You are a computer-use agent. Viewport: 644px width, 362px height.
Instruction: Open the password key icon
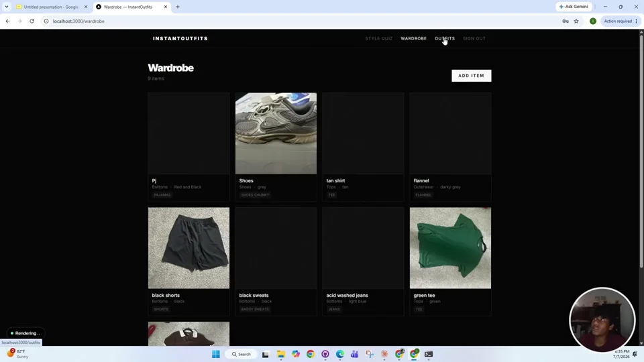[566, 21]
